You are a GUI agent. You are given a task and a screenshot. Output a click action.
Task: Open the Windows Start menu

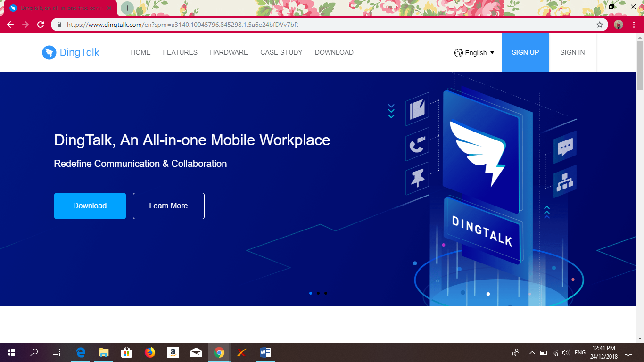[x=11, y=353]
